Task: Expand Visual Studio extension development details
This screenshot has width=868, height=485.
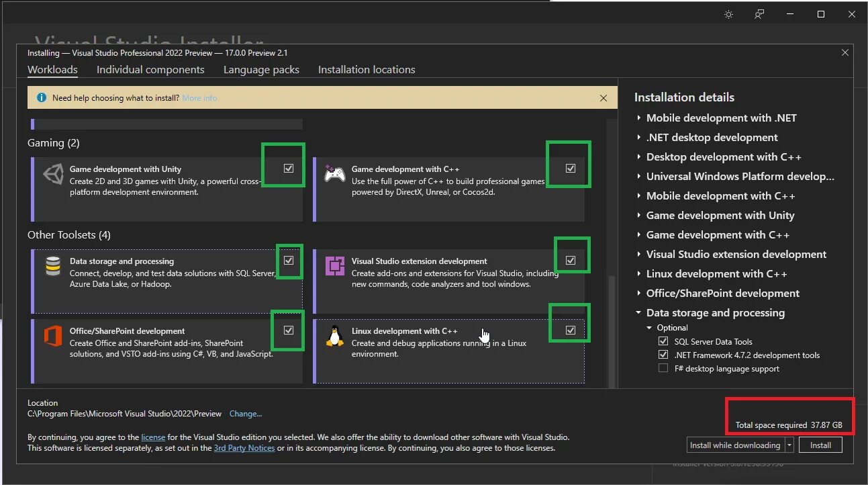Action: [x=638, y=255]
